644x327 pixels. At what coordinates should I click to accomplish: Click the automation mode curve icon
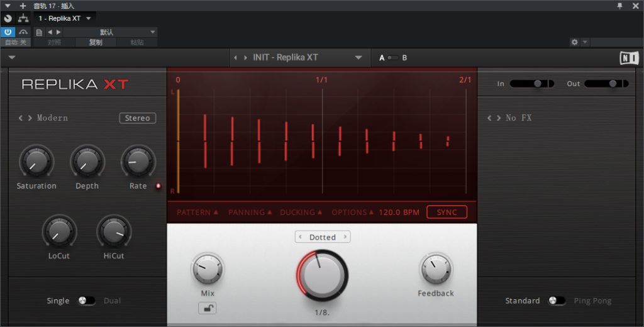point(23,32)
